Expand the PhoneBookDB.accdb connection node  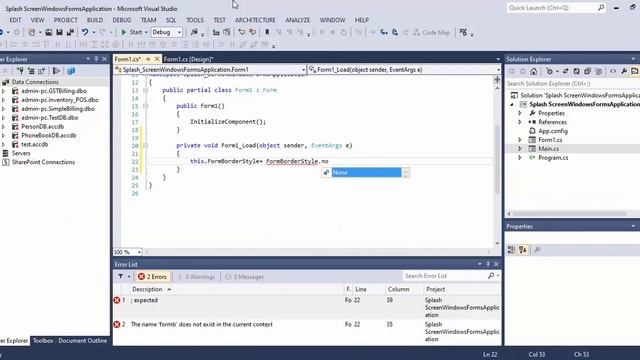click(x=4, y=136)
